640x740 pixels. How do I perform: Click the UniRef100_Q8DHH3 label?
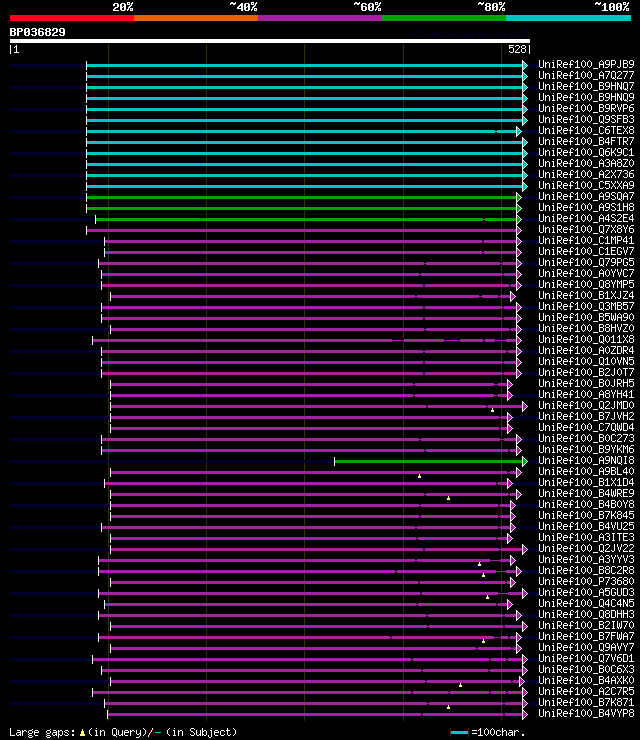[x=586, y=614]
